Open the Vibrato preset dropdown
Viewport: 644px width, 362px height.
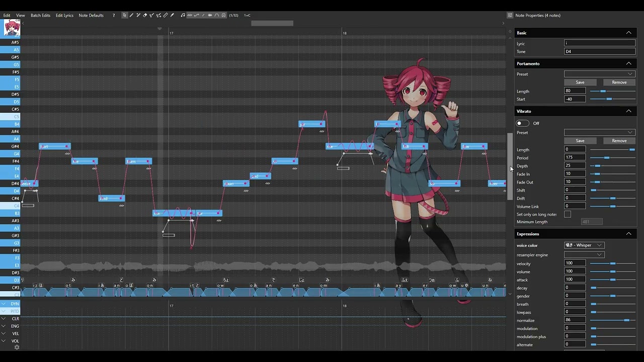coord(600,132)
